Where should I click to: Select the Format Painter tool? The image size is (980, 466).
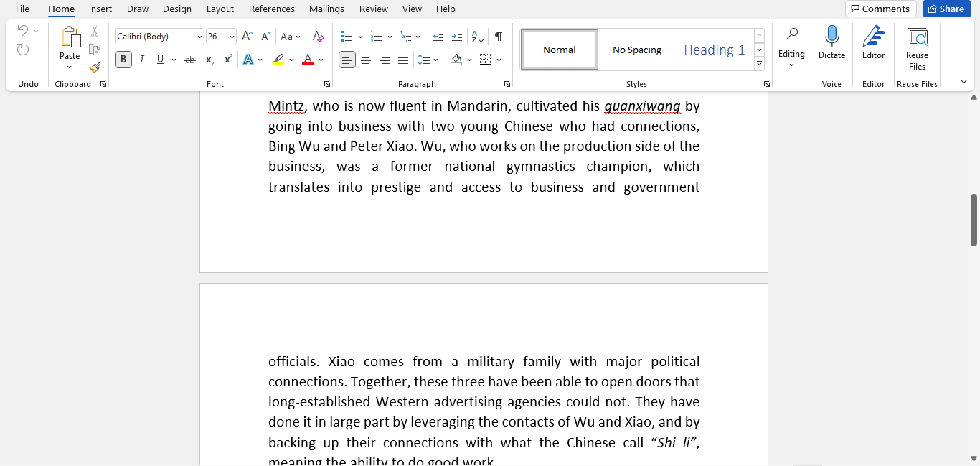(94, 68)
